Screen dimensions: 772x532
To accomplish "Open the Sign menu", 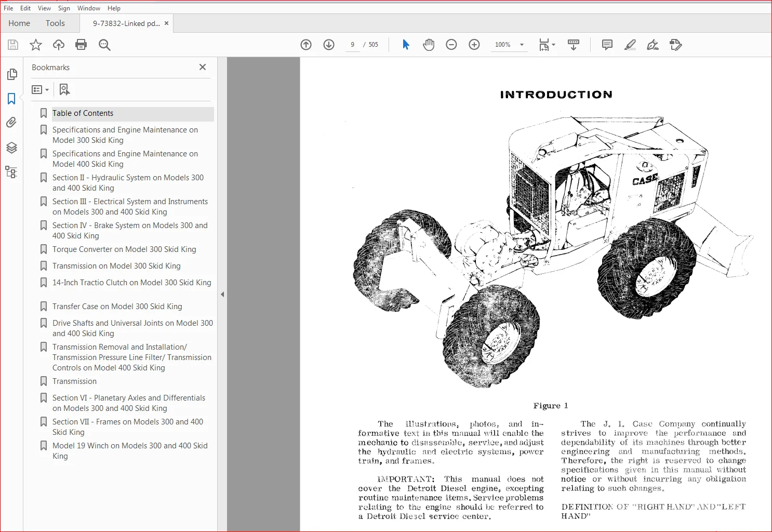I will pos(64,8).
